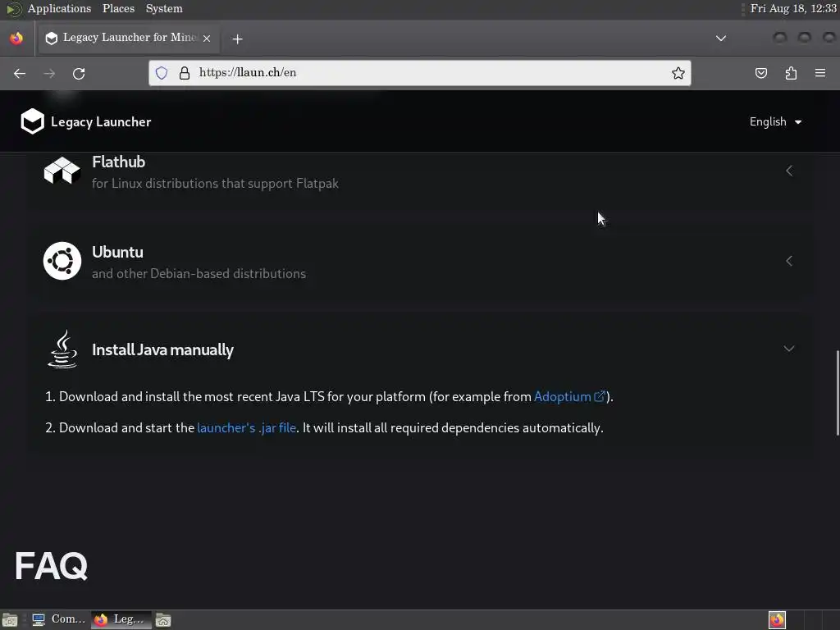Expand the Flathub section chevron
This screenshot has width=840, height=630.
tap(789, 171)
